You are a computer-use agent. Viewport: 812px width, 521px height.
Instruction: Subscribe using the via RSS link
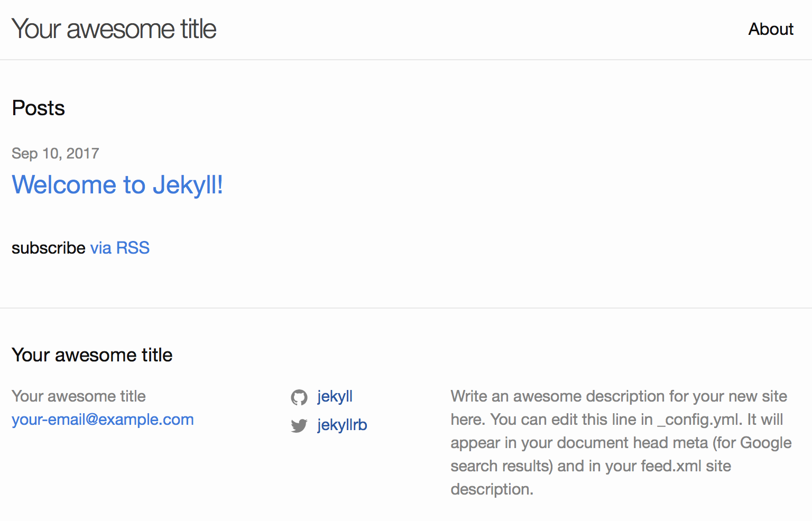click(x=120, y=248)
